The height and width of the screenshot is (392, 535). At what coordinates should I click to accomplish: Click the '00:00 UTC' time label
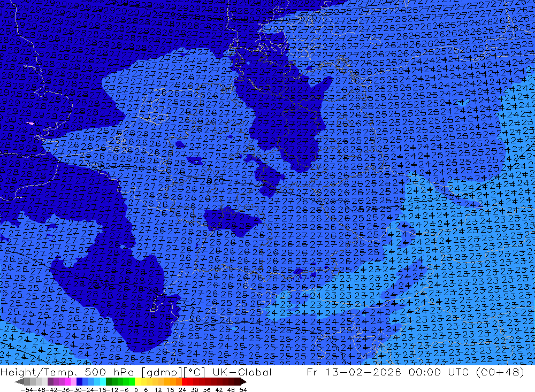(x=440, y=372)
